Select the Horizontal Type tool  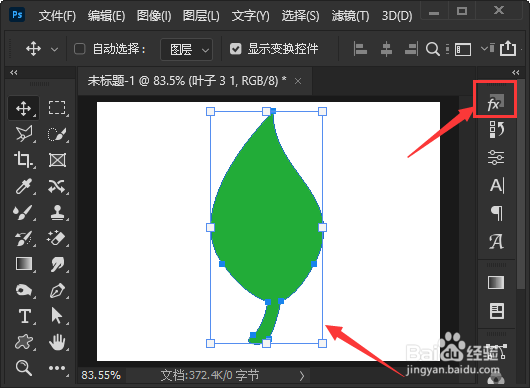pyautogui.click(x=25, y=316)
